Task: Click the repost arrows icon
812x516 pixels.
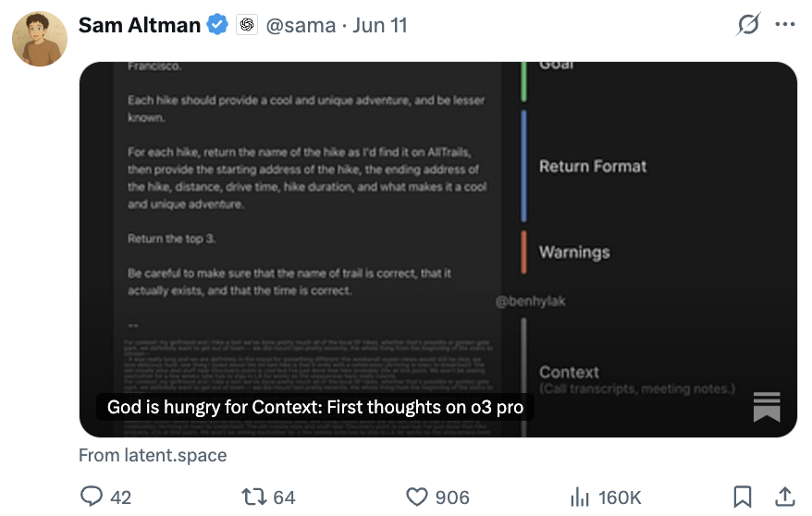Action: point(253,497)
